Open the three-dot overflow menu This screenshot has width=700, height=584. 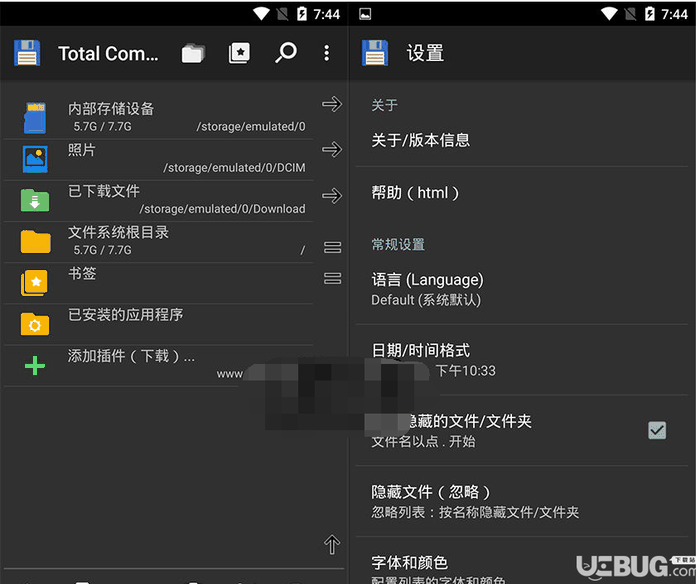pyautogui.click(x=327, y=53)
